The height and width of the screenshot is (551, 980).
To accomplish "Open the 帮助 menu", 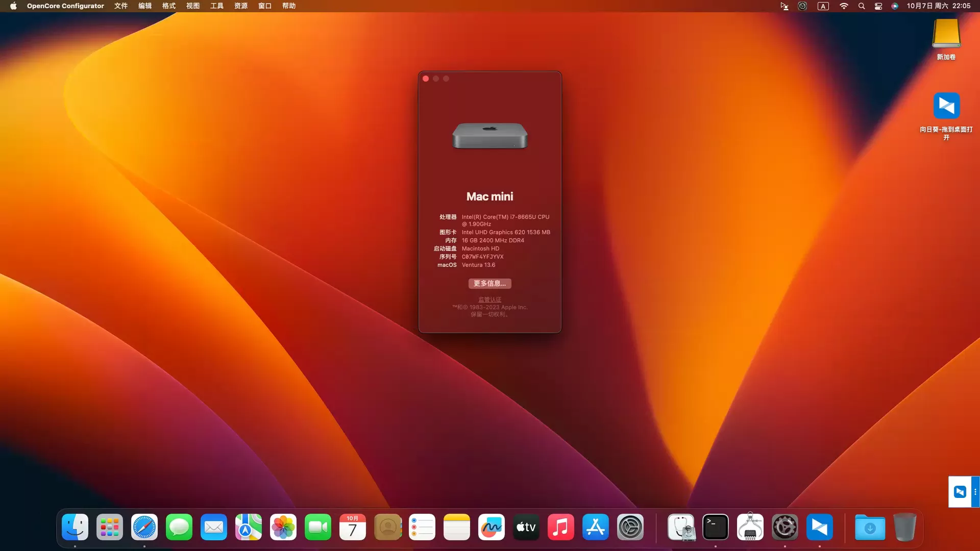I will point(289,6).
